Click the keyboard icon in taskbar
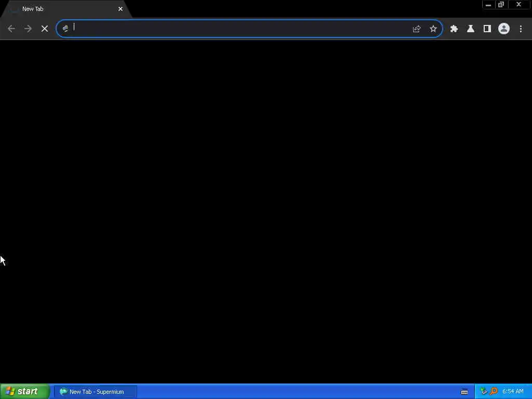The image size is (532, 399). pos(464,392)
